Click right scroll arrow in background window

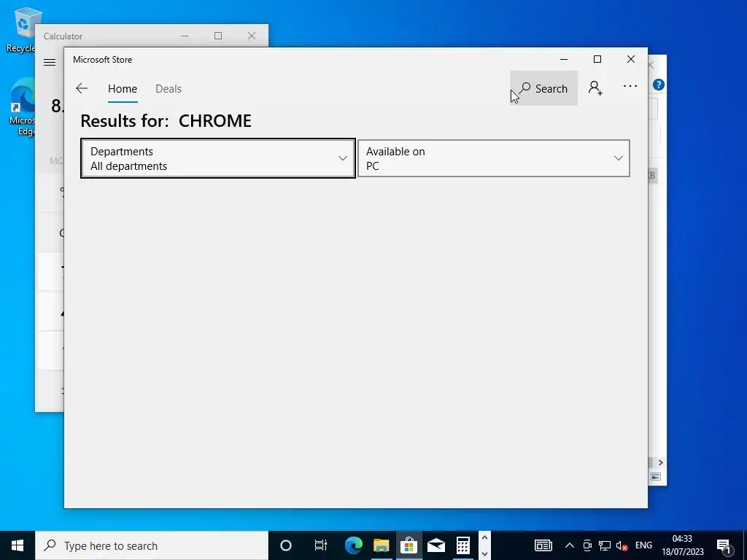coord(660,462)
